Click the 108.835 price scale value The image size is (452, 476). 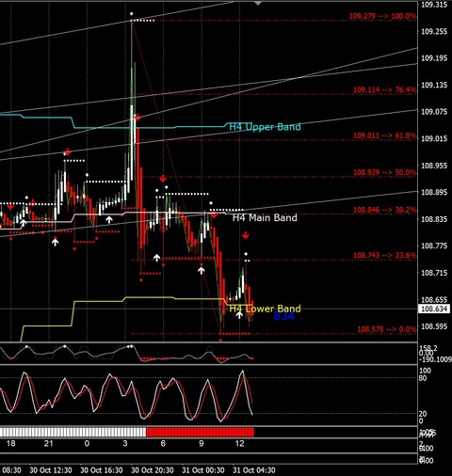point(434,219)
